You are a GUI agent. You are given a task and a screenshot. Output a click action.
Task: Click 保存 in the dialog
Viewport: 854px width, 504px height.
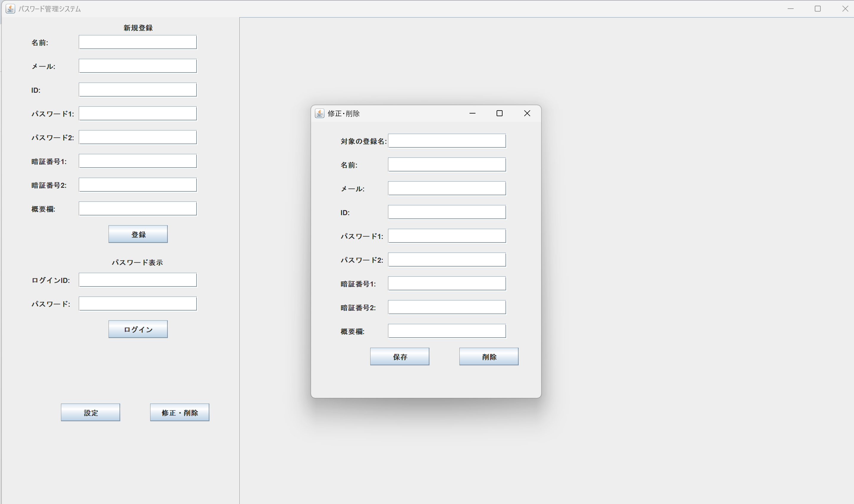399,357
